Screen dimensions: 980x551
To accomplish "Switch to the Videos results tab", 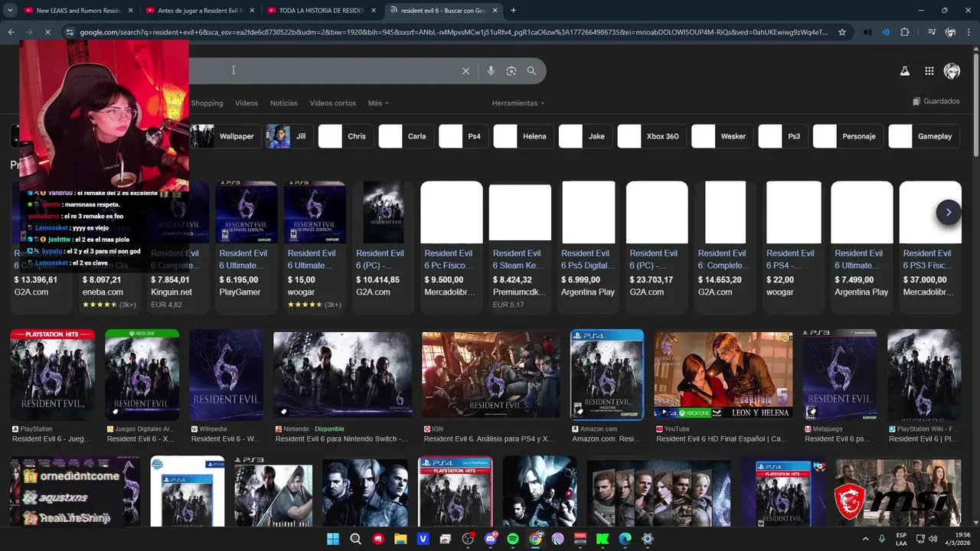I will (247, 103).
